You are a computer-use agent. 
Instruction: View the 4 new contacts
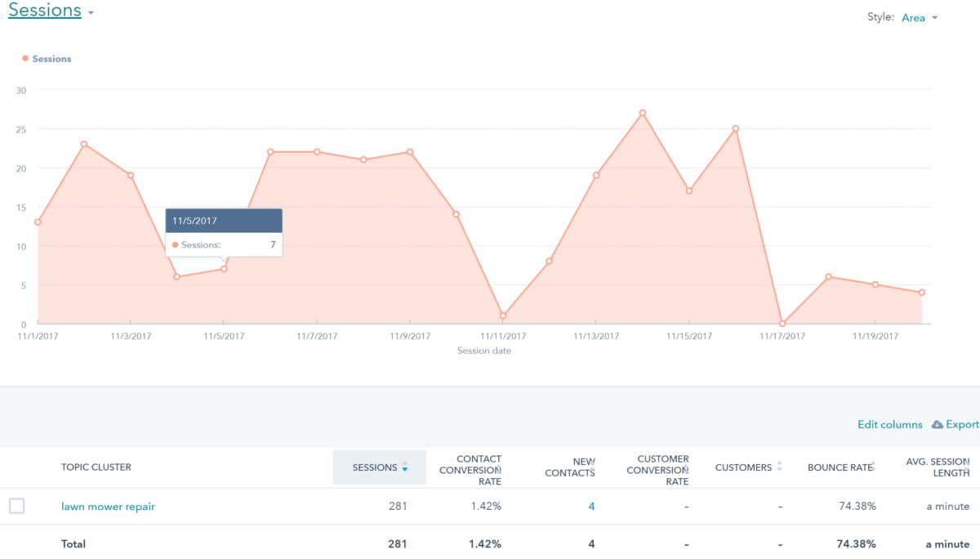pyautogui.click(x=591, y=506)
